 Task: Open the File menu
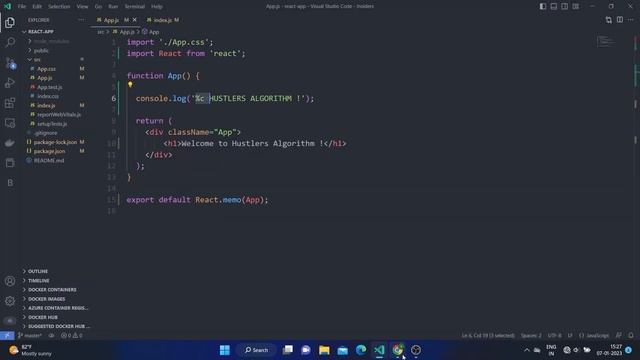click(22, 7)
